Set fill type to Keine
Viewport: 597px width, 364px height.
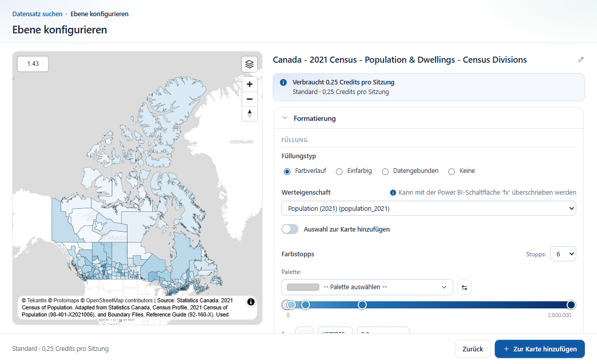tap(452, 171)
